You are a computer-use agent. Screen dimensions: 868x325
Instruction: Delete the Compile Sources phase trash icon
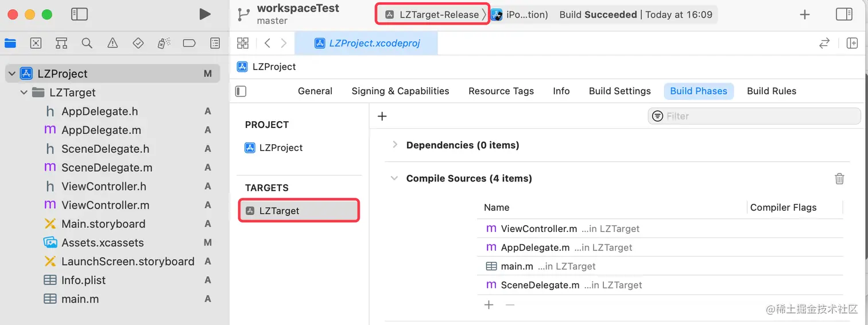(839, 179)
